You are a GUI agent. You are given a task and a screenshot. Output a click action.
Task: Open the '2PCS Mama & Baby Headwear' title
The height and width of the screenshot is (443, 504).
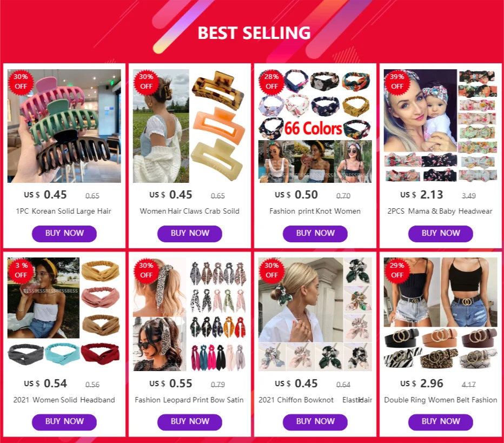(440, 211)
